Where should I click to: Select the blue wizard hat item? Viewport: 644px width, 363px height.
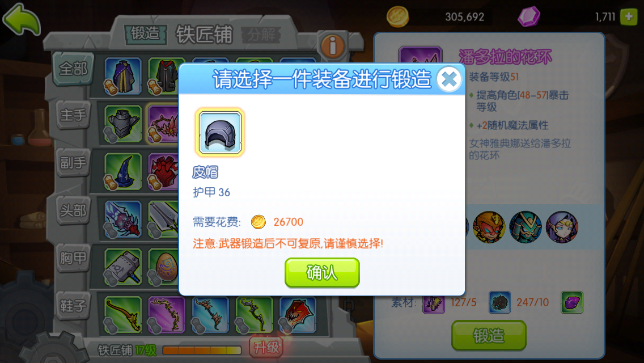coord(123,171)
